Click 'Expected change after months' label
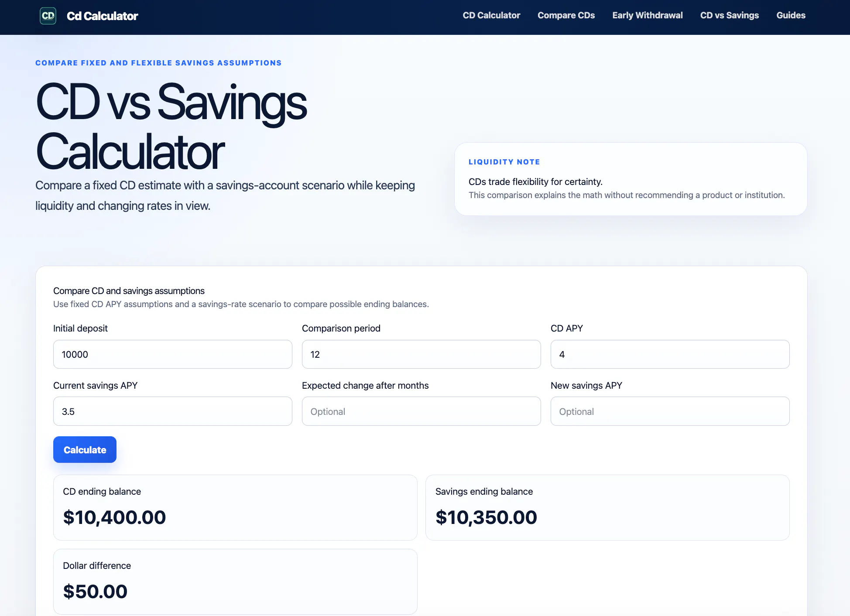This screenshot has height=616, width=850. point(365,386)
